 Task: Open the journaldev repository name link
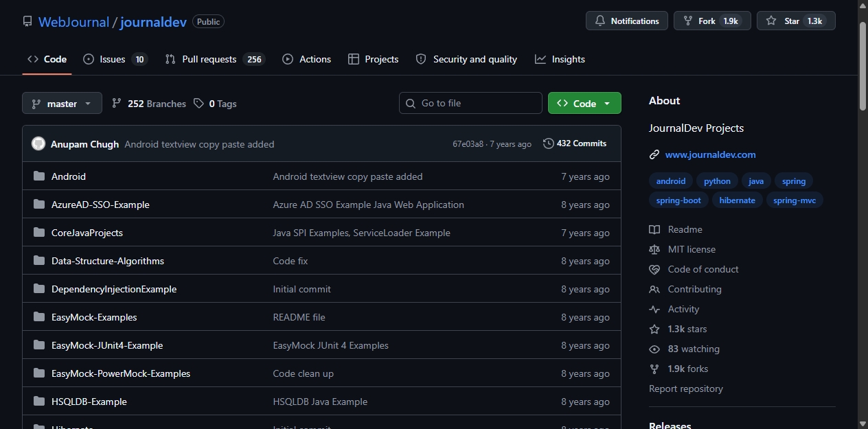[x=153, y=21]
